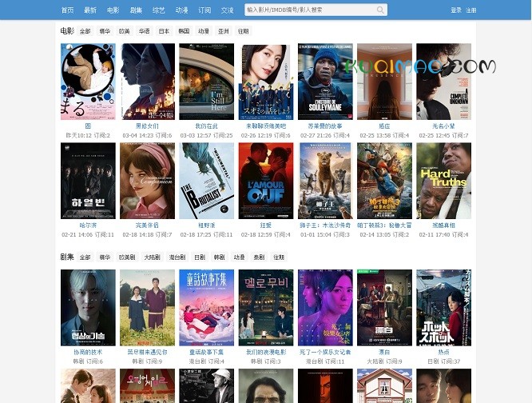This screenshot has width=532, height=403.
Task: Open the A Complete Unknown poster
Action: [444, 82]
